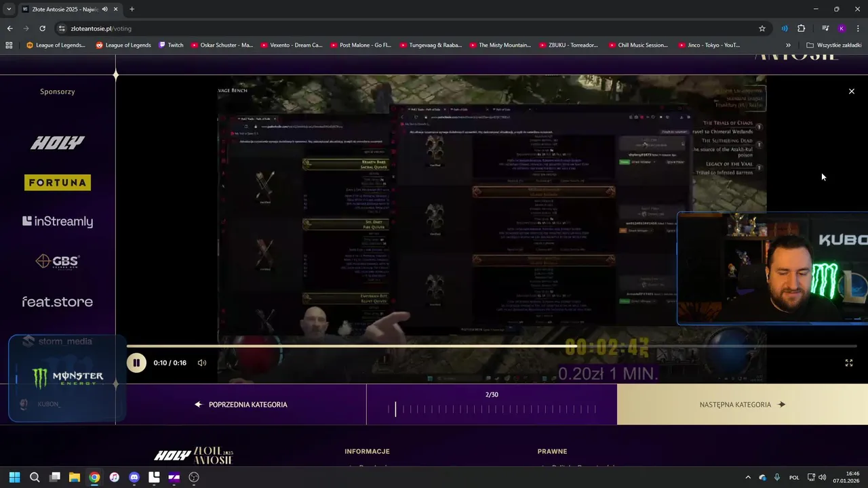This screenshot has height=488, width=868.
Task: Close the Złote Antosie 2025 tab
Action: (x=116, y=9)
